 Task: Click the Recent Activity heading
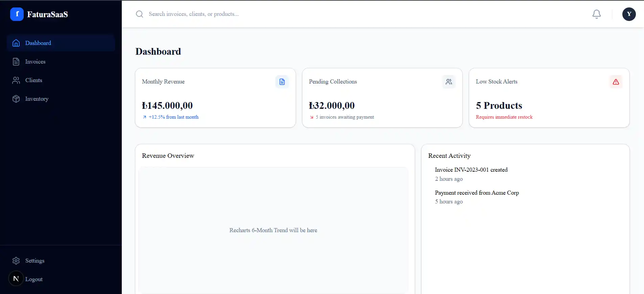point(449,156)
